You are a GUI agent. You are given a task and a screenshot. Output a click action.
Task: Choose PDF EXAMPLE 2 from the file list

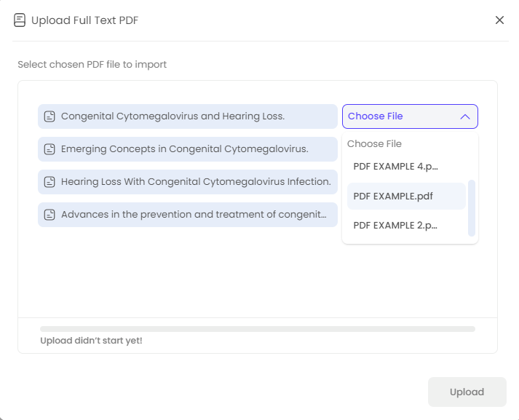pos(395,226)
